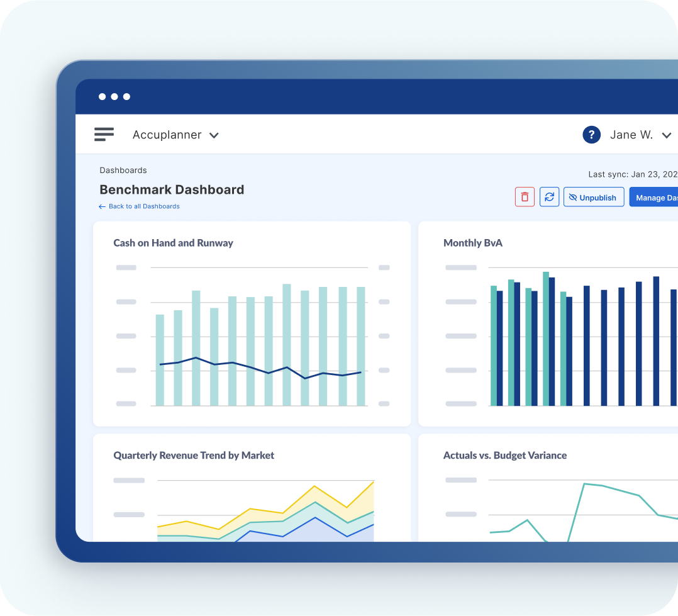Viewport: 678px width, 616px height.
Task: Click the Dashboards breadcrumb
Action: (123, 170)
